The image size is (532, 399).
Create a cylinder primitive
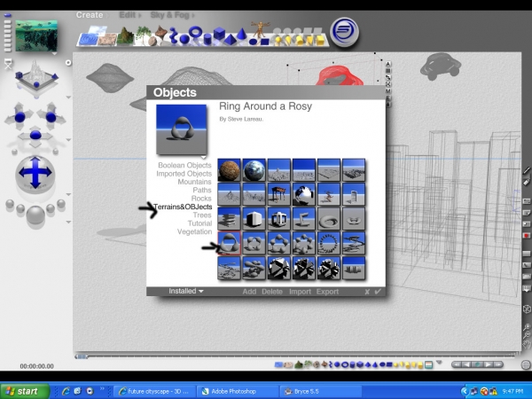point(207,40)
